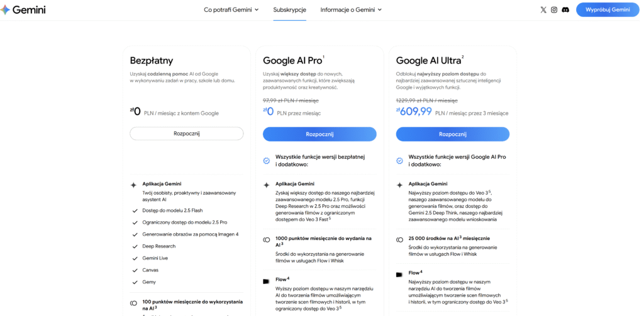The image size is (644, 316).
Task: Click the AI credits icon beside 25 000 środków
Action: pos(399,239)
